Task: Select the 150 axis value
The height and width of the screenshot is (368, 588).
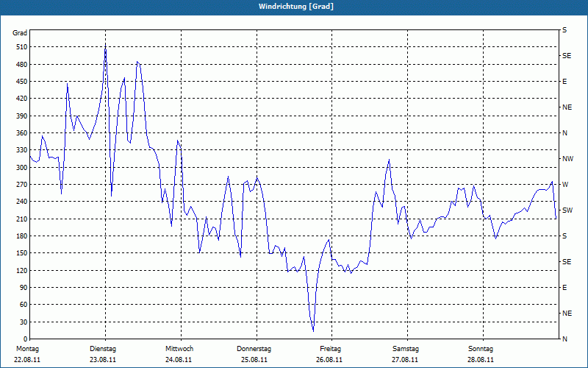Action: coord(22,253)
